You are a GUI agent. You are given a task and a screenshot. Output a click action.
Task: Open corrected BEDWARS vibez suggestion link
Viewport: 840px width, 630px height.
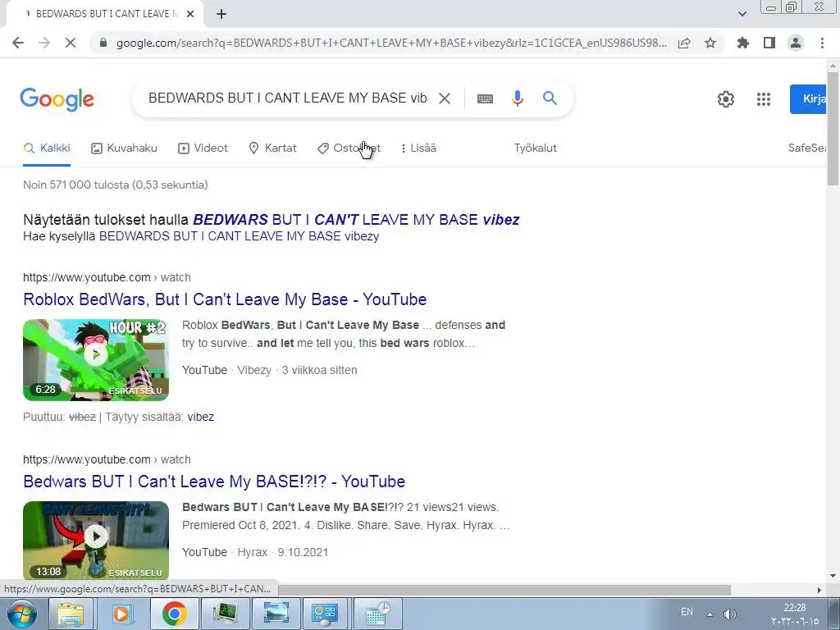pyautogui.click(x=356, y=220)
